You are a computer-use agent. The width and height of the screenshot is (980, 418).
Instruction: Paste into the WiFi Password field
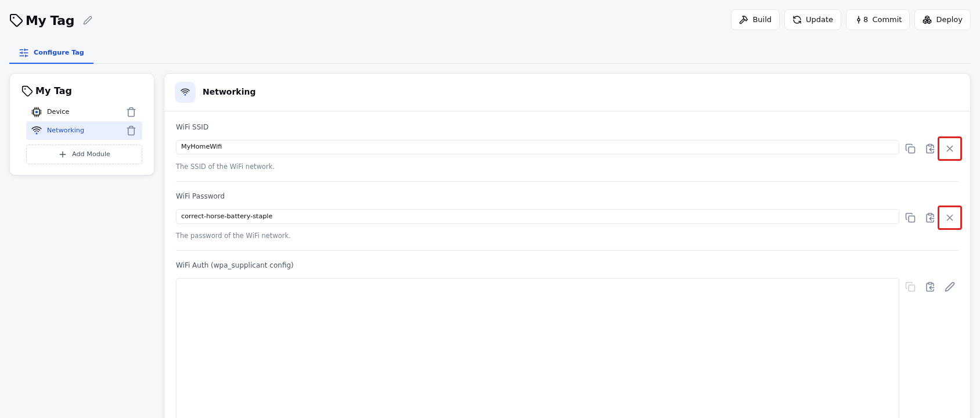930,218
